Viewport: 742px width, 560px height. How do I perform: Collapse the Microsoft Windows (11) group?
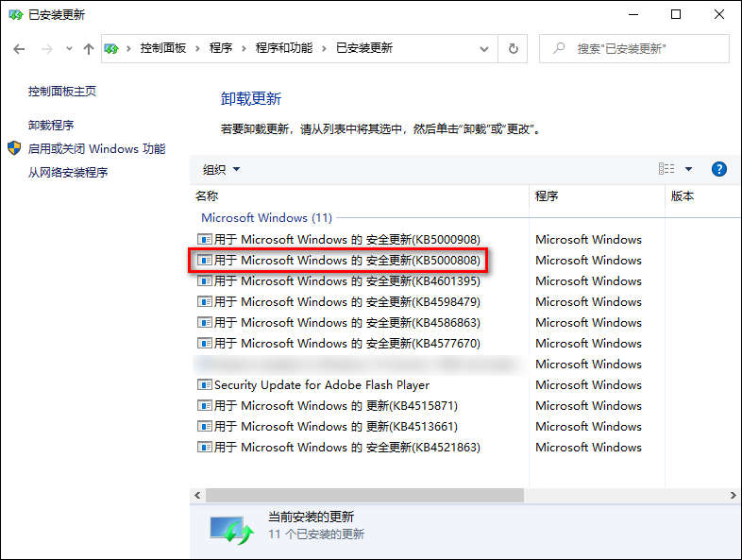pyautogui.click(x=266, y=218)
